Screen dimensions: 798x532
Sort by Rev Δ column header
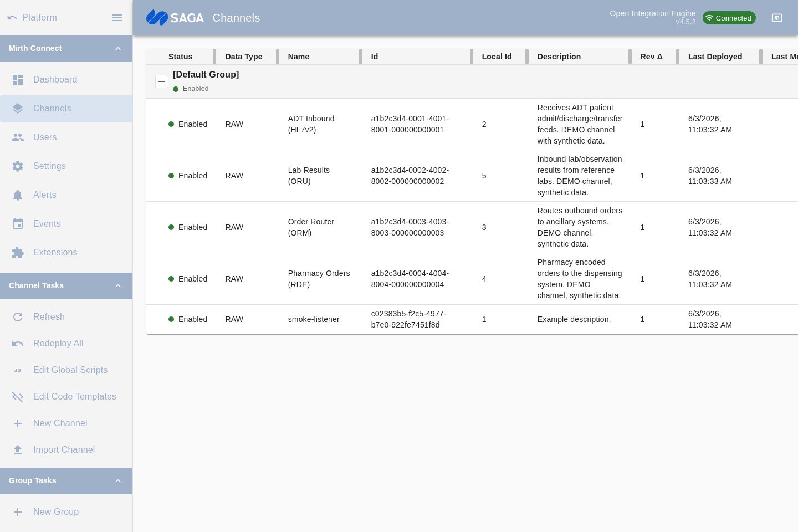(x=652, y=57)
